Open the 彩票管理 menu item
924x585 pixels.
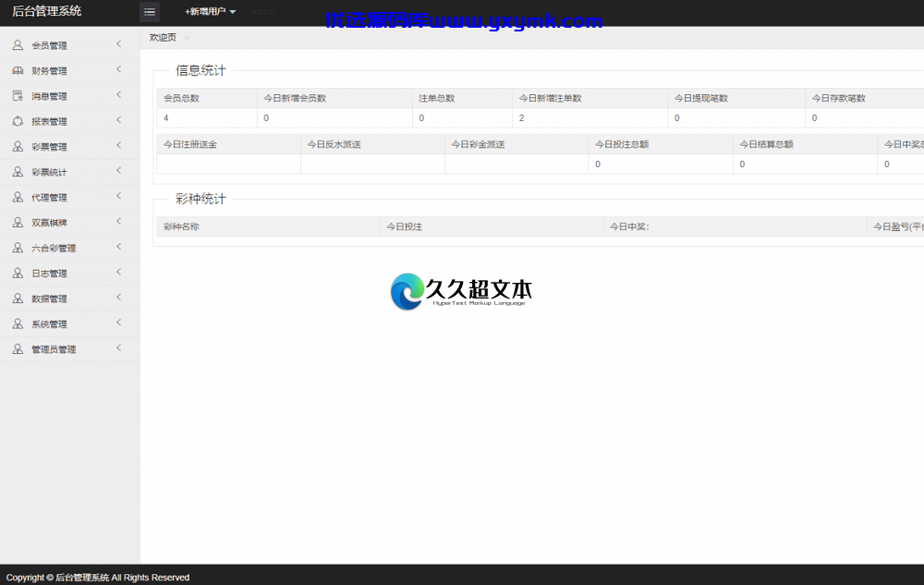click(69, 147)
